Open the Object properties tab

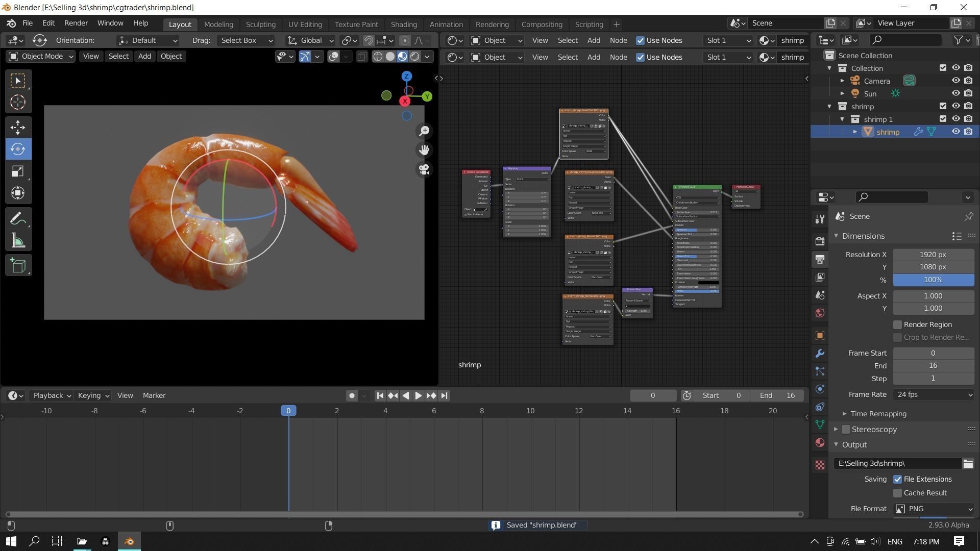coord(820,335)
